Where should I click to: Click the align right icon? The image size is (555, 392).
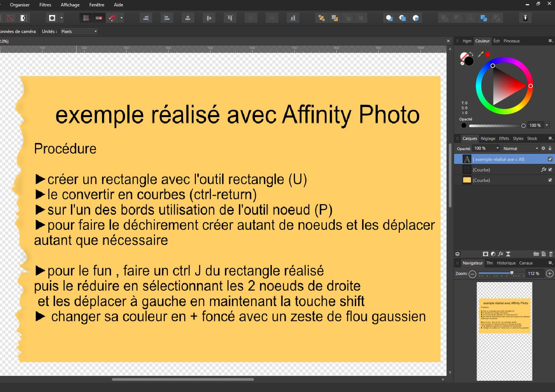pyautogui.click(x=146, y=18)
